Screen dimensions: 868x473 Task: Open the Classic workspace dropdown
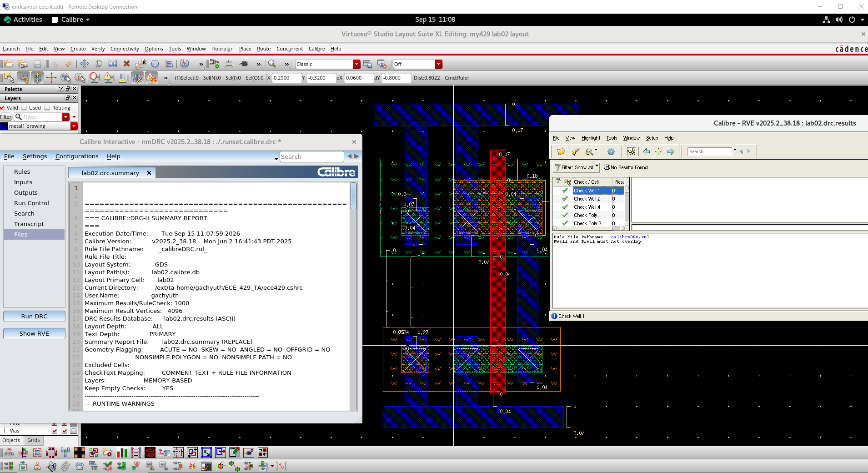357,64
